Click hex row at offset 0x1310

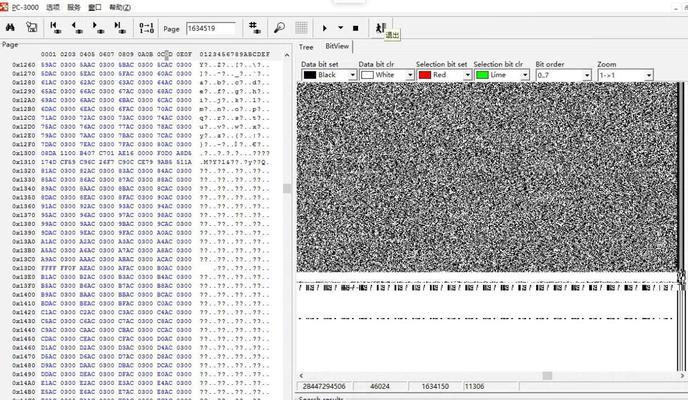tap(141, 162)
